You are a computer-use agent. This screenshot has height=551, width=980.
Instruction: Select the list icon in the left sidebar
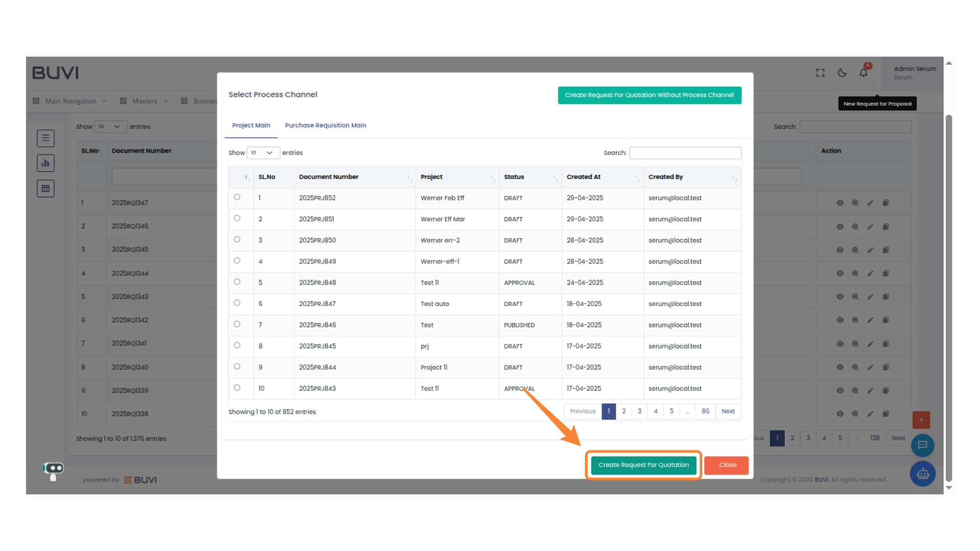click(x=45, y=138)
